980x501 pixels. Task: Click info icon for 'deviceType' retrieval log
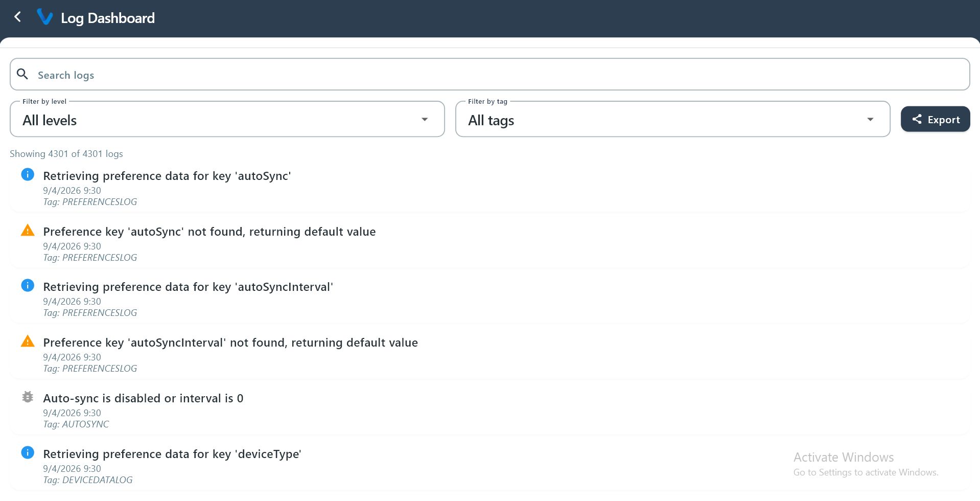click(x=28, y=452)
